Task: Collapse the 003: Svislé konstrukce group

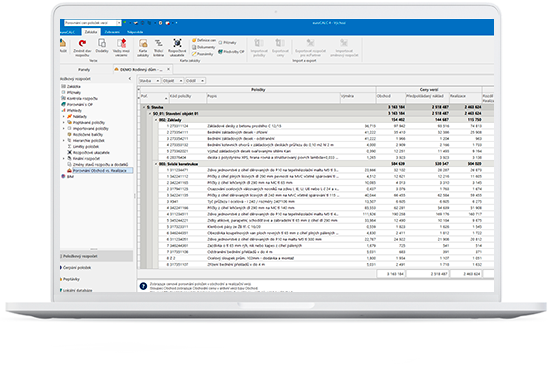Action: point(156,164)
